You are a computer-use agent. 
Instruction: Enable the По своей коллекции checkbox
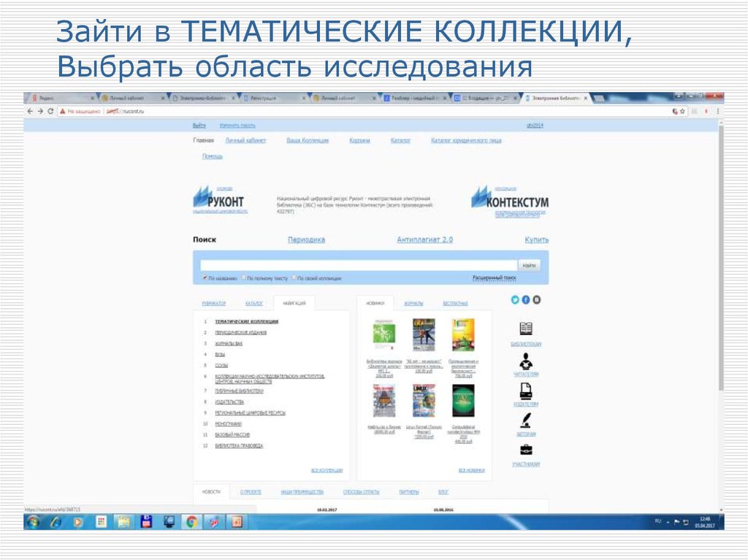294,277
